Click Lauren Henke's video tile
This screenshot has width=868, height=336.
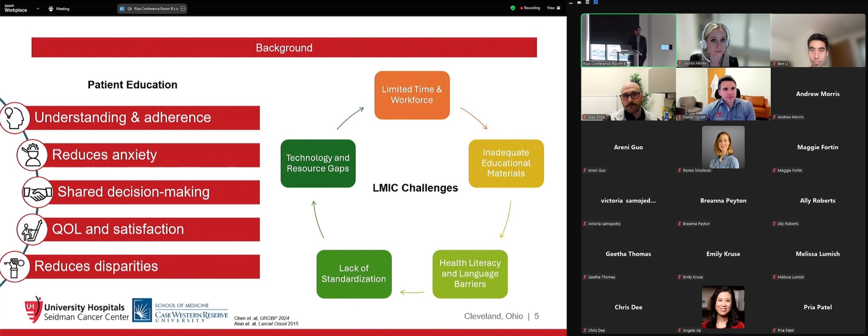point(723,40)
